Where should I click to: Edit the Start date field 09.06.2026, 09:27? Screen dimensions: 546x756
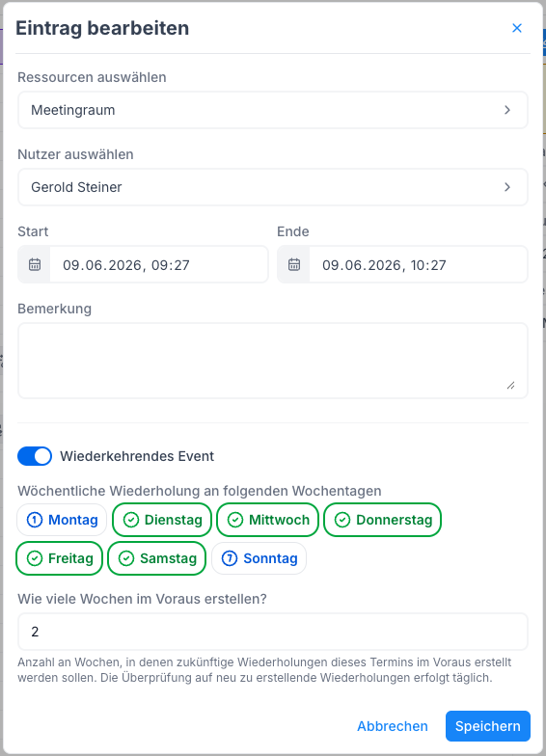point(158,264)
